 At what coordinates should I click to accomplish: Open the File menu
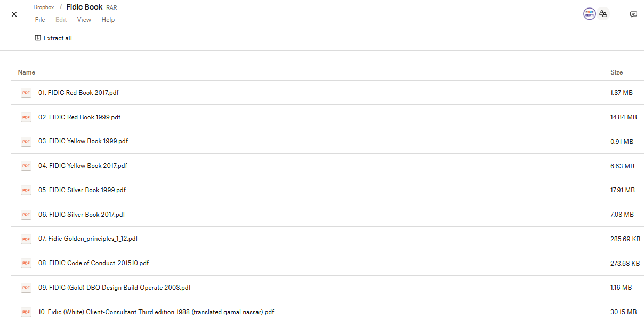(40, 20)
